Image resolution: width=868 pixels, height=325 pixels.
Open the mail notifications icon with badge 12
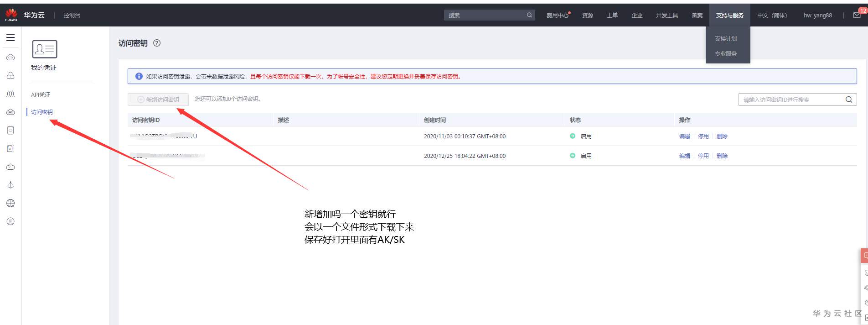[857, 15]
